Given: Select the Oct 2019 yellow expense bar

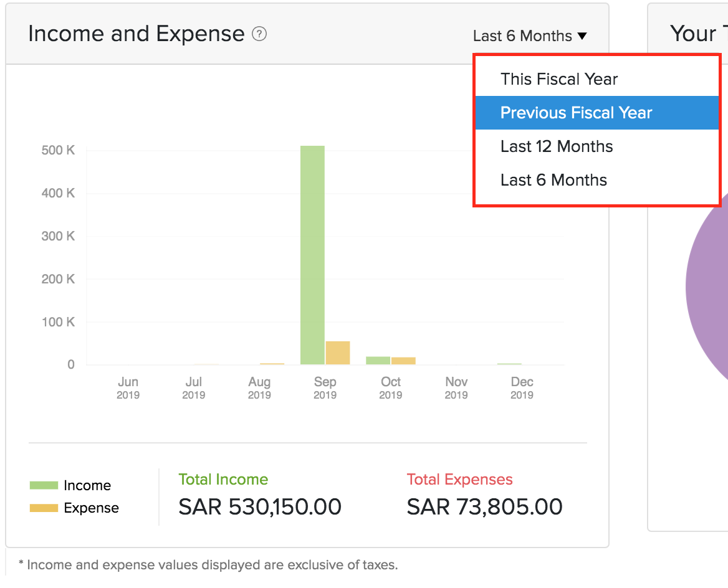Looking at the screenshot, I should click(403, 361).
